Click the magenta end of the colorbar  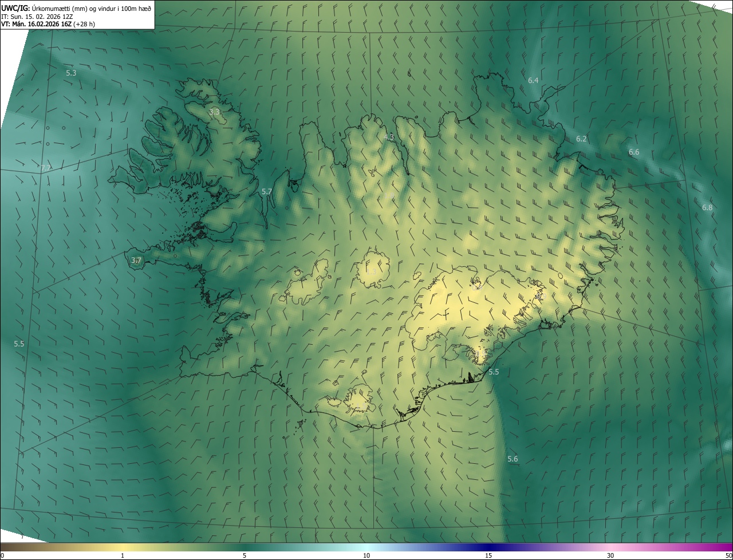pos(724,547)
